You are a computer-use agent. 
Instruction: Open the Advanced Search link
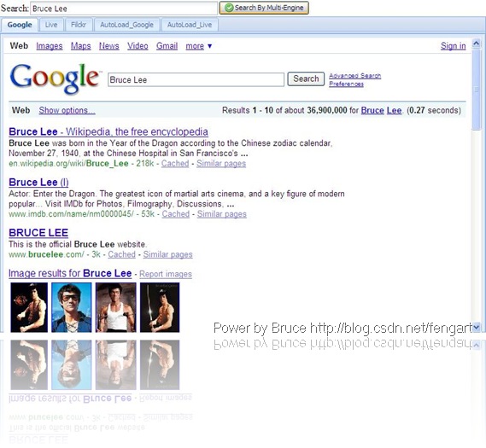pyautogui.click(x=355, y=76)
